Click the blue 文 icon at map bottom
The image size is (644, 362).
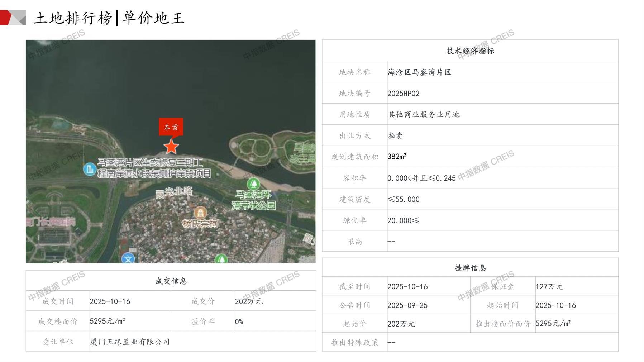[x=128, y=259]
